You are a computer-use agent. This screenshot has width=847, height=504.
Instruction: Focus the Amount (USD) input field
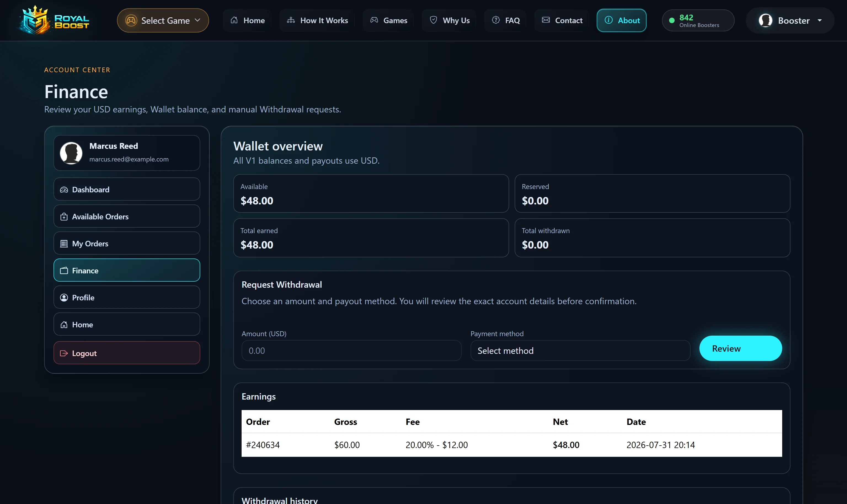tap(351, 351)
